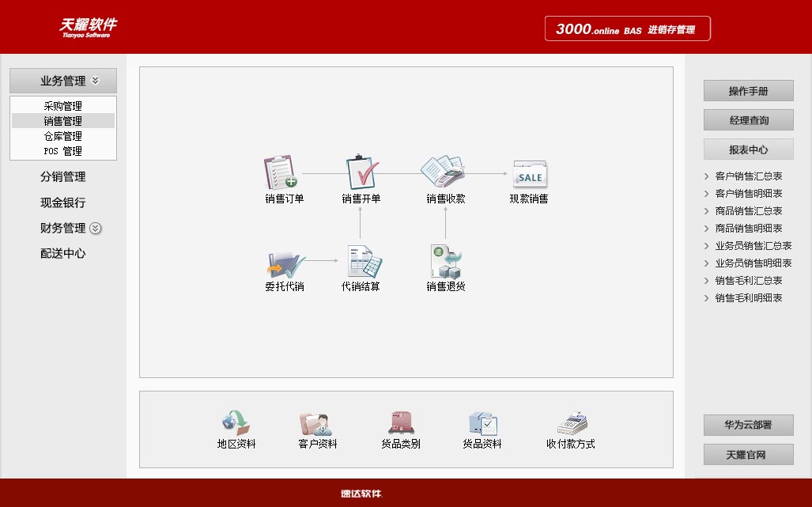Image resolution: width=812 pixels, height=507 pixels.
Task: Click the 3000.online BAS 进销存管理 banner
Action: point(628,28)
